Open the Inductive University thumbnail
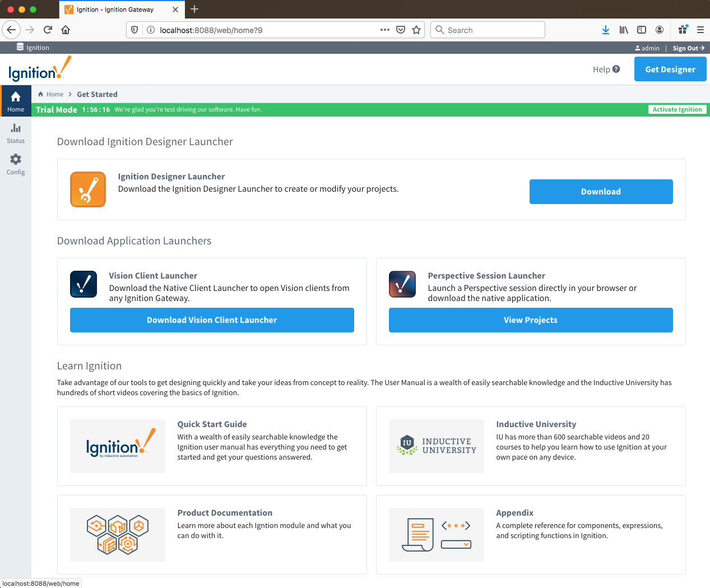 click(437, 446)
